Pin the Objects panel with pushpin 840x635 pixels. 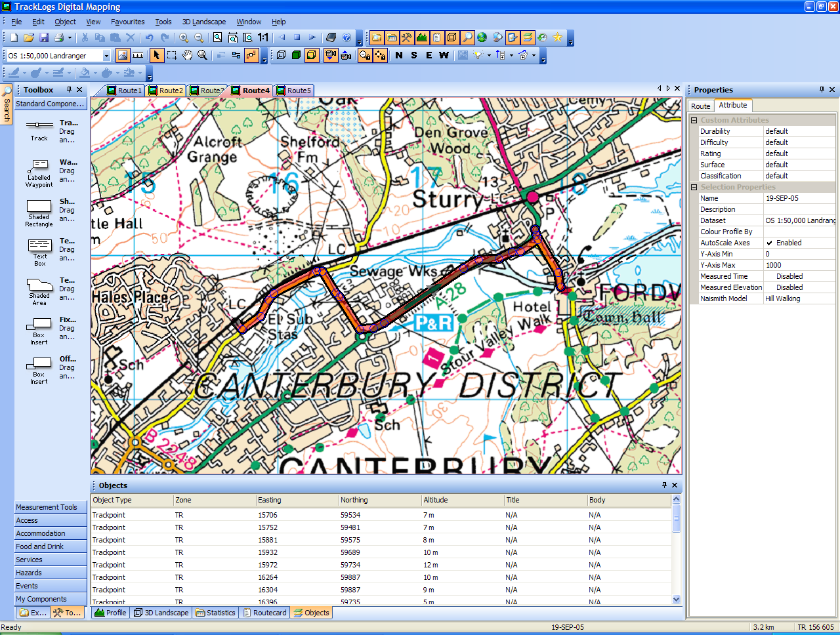point(664,485)
